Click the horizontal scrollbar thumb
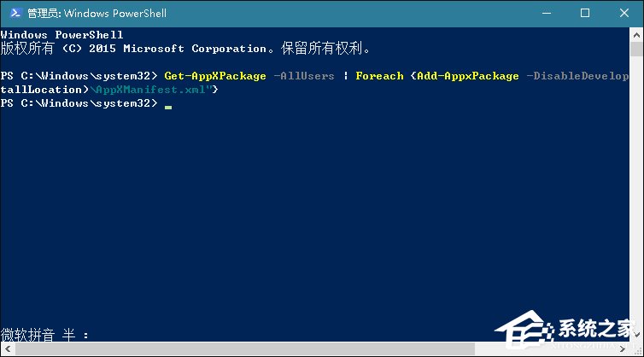The height and width of the screenshot is (357, 644). pyautogui.click(x=171, y=349)
